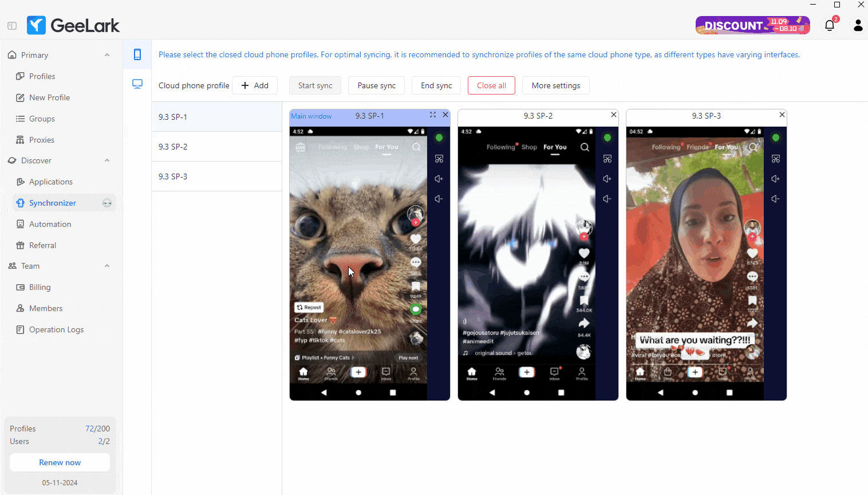Toggle the connection dot on 9.3 SP-3
Viewport: 868px width, 495px height.
pyautogui.click(x=776, y=137)
